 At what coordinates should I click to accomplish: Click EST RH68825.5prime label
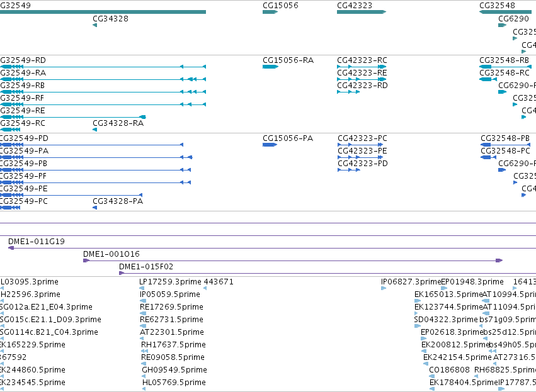[x=505, y=370]
